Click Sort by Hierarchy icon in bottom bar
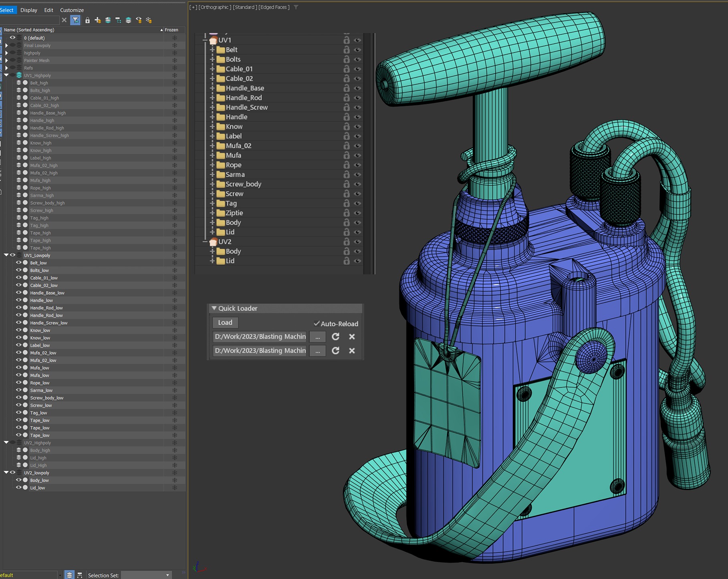This screenshot has width=728, height=579. click(x=80, y=575)
